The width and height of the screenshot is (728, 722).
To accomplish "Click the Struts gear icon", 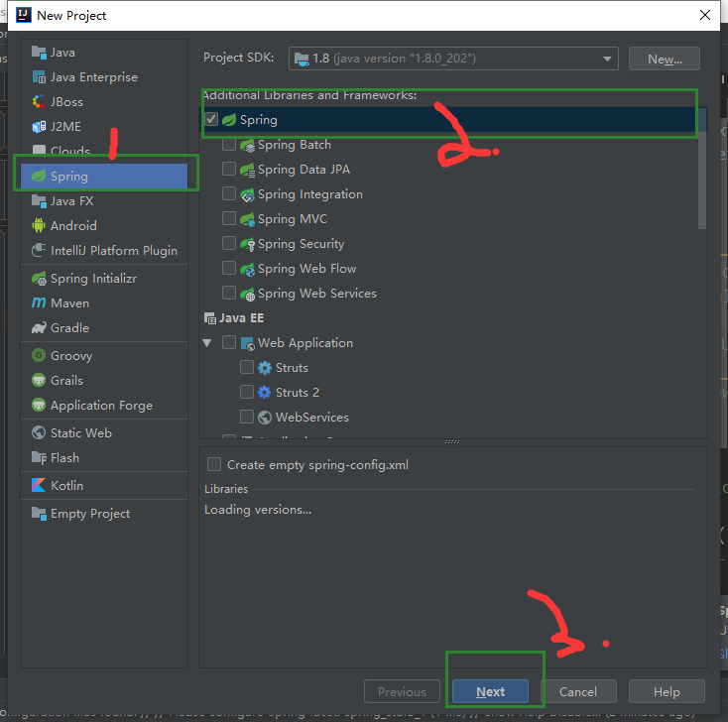I will [x=265, y=368].
